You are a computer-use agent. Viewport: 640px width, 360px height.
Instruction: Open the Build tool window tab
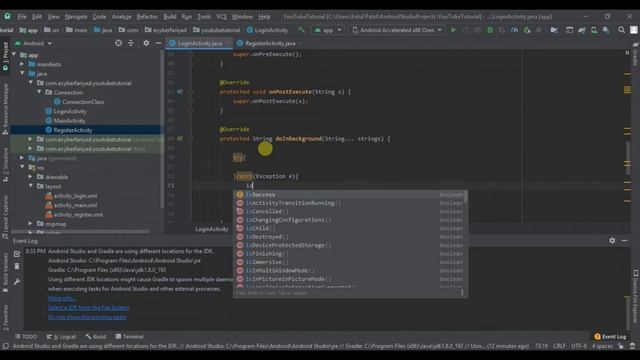(96, 337)
